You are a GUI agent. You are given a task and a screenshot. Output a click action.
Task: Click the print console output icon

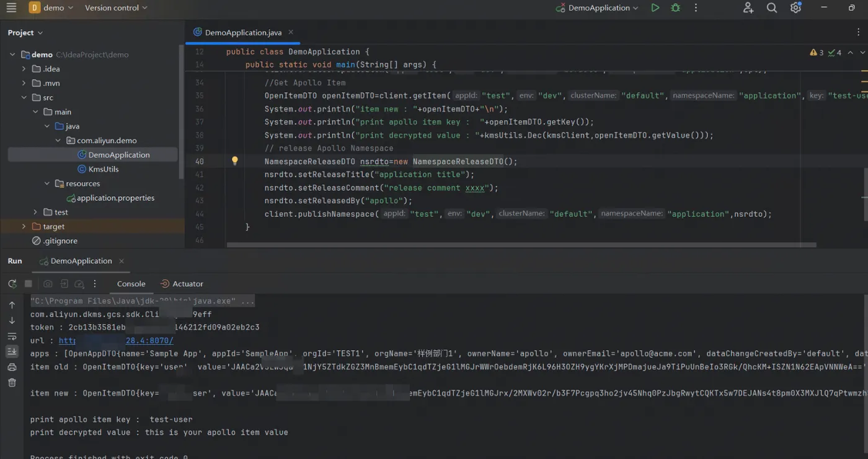(12, 367)
